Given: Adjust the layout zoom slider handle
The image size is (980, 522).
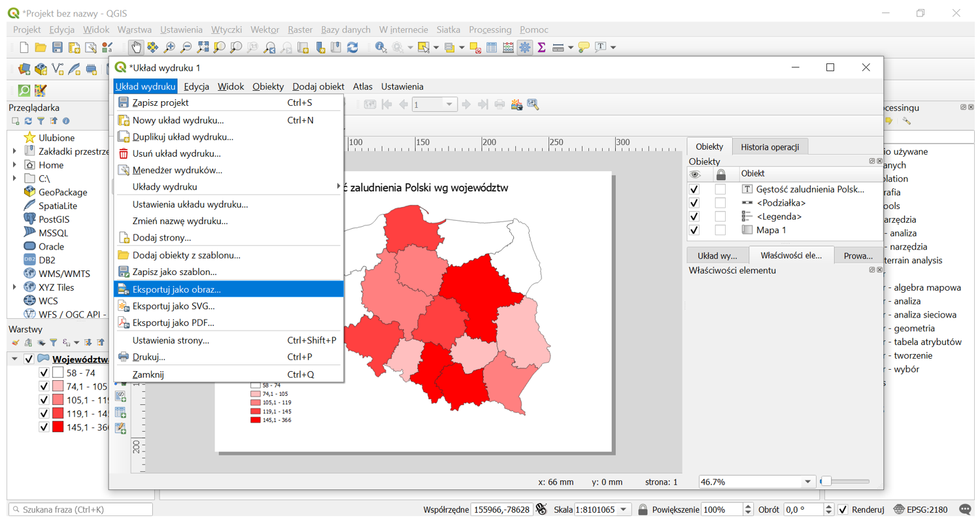Looking at the screenshot, I should click(x=826, y=481).
